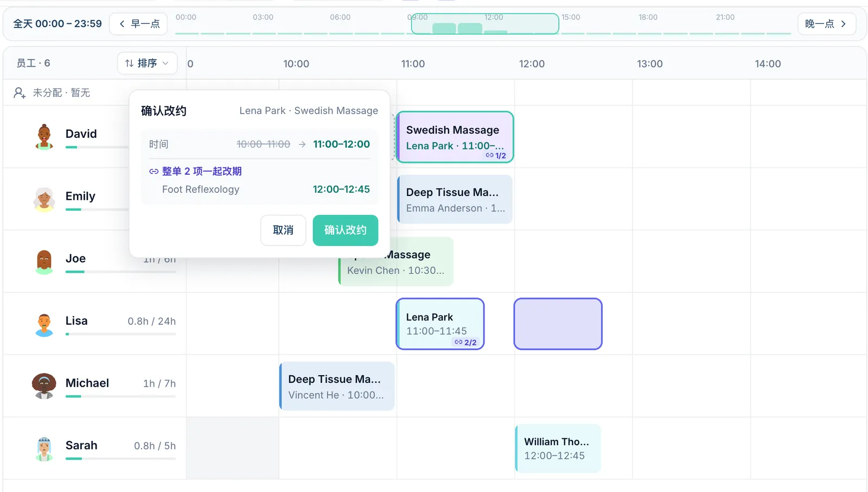Click the highlighted timeline range selector window
Image resolution: width=868 pixels, height=492 pixels.
coord(485,24)
